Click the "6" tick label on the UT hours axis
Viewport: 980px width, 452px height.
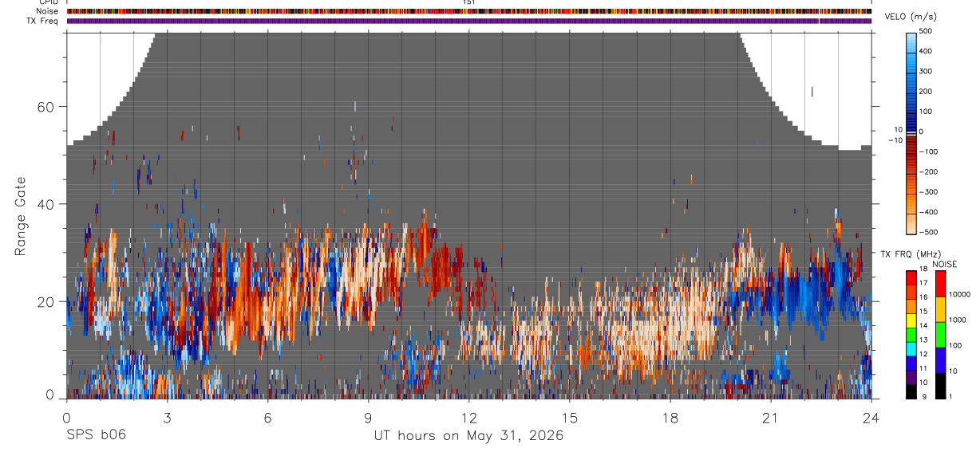pos(267,417)
